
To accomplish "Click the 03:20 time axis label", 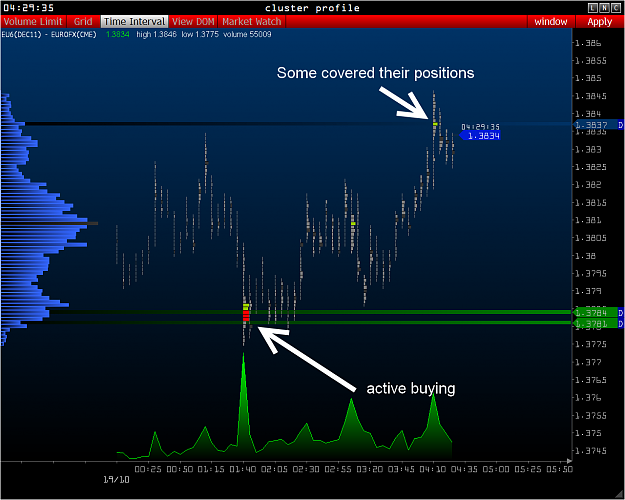I will coord(369,469).
